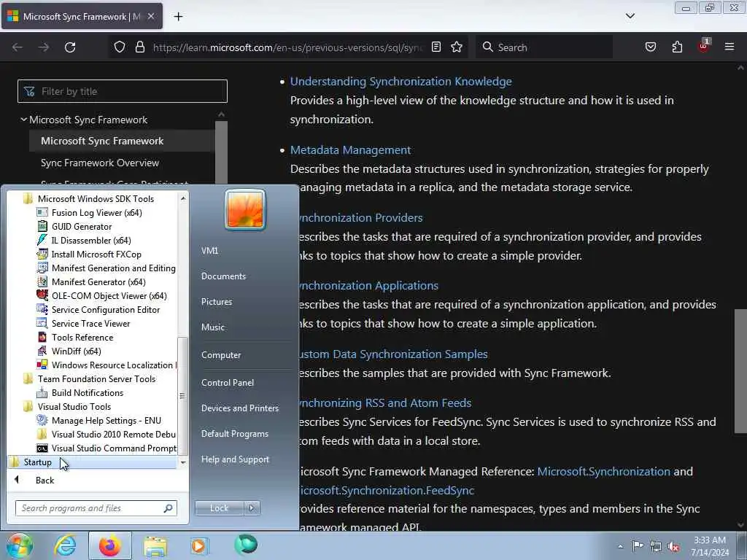Screen dimensions: 747x560
Task: Launch GUID Generator icon
Action: pos(42,226)
